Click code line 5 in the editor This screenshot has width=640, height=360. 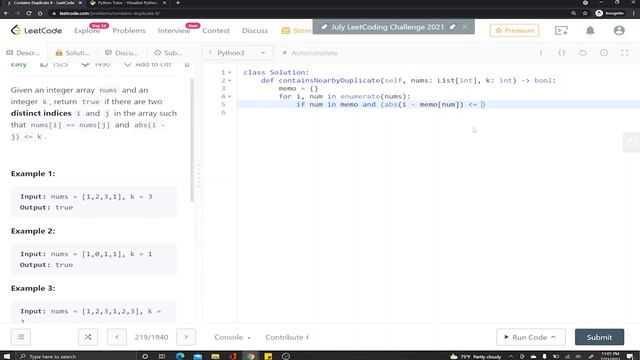(438, 104)
